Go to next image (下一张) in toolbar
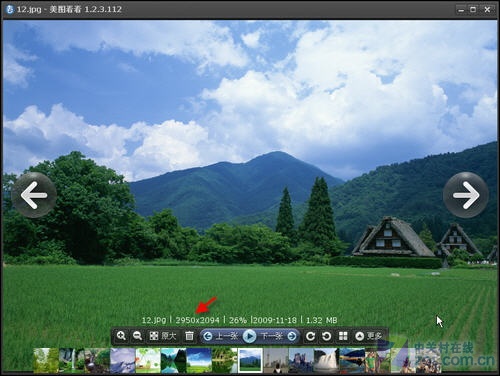 pos(278,336)
